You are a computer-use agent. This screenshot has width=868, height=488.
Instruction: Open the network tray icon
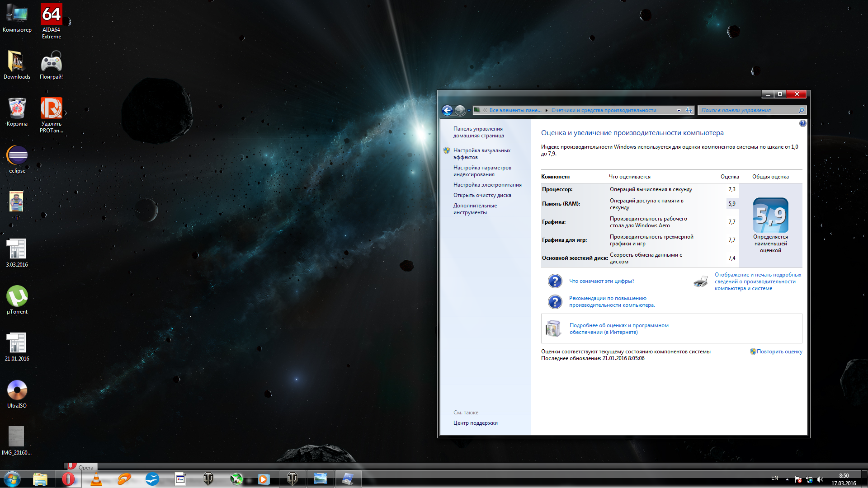pos(809,479)
